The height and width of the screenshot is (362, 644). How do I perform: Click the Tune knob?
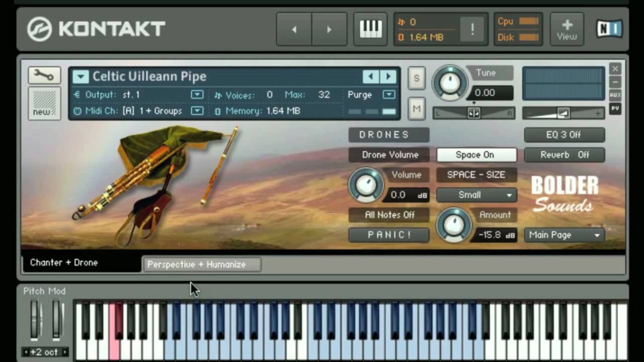coord(450,82)
